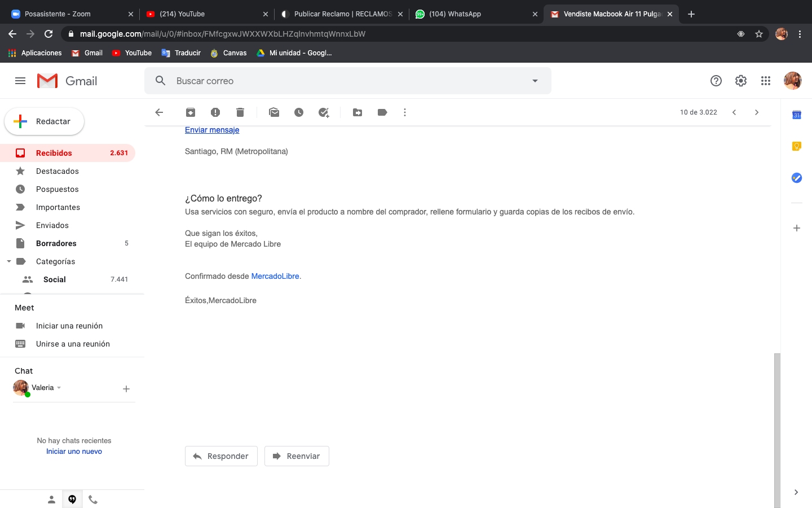Screen dimensions: 812x508
Task: Open Gmail main menu hamburger
Action: click(20, 81)
